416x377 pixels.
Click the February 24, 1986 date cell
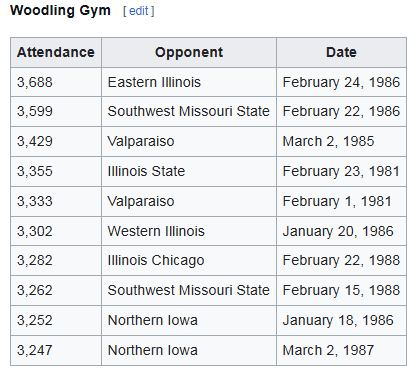click(x=341, y=82)
